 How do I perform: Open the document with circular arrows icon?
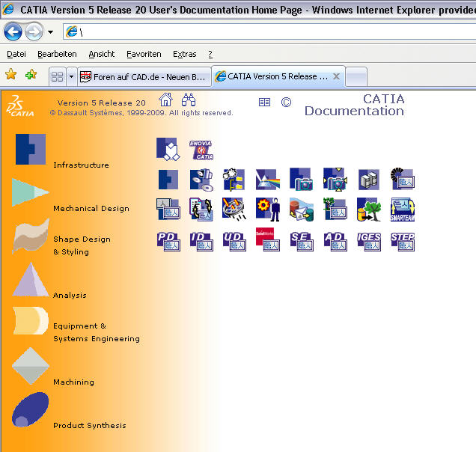[x=201, y=209]
